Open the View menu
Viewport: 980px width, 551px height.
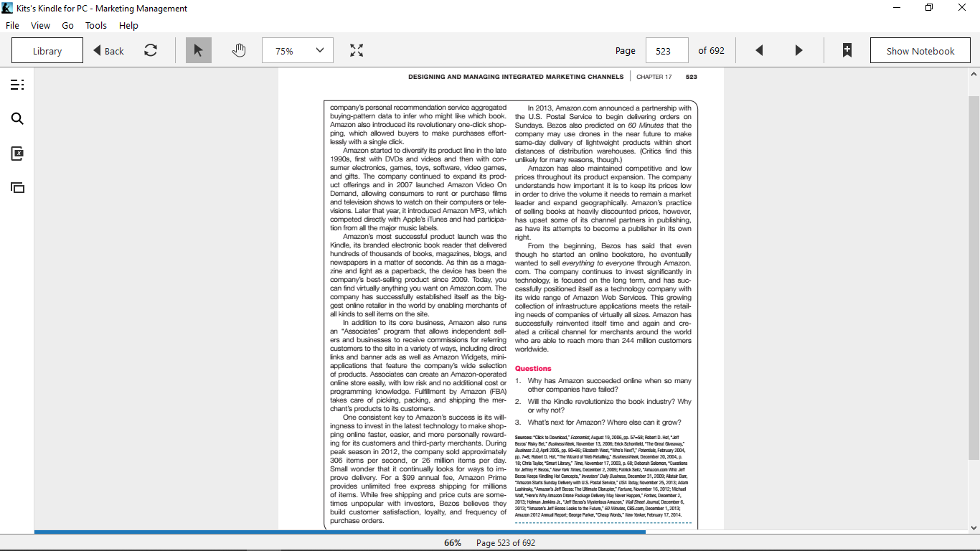[x=40, y=25]
